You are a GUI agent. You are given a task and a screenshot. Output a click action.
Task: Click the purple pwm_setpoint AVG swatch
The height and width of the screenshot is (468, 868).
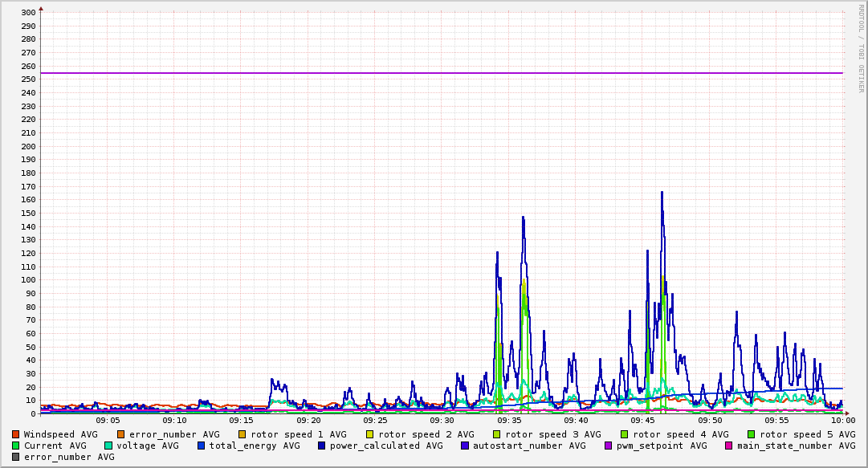608,446
